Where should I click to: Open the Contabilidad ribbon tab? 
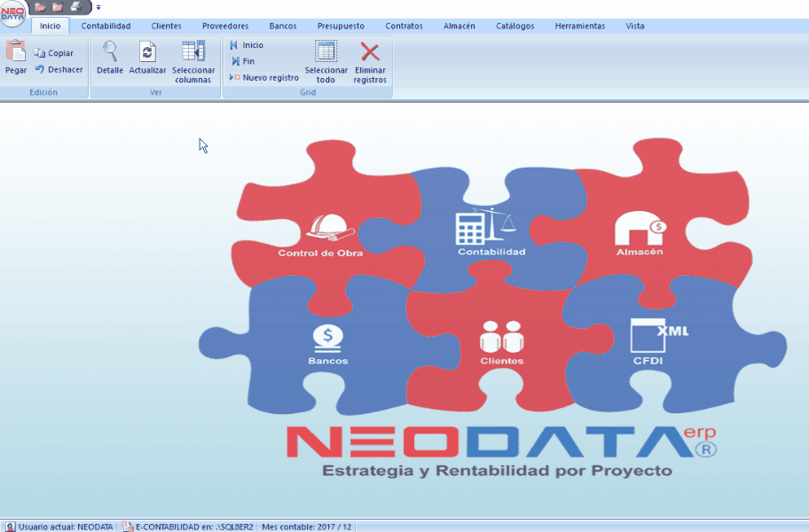coord(106,26)
